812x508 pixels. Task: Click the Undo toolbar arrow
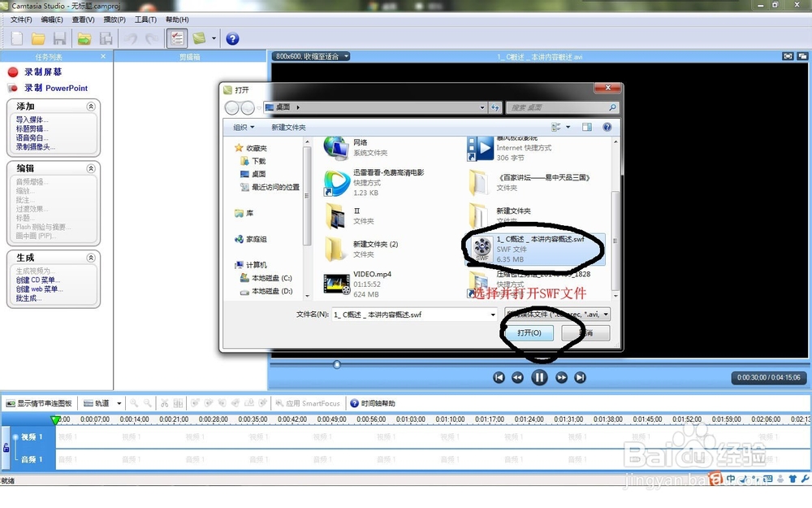[x=131, y=38]
